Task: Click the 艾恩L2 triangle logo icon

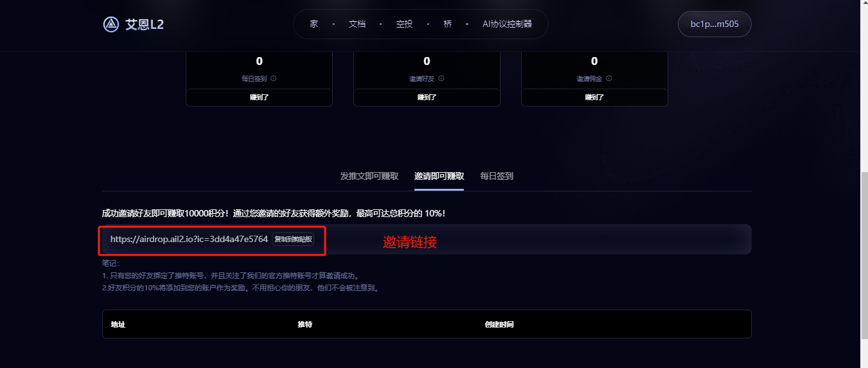Action: pos(111,24)
